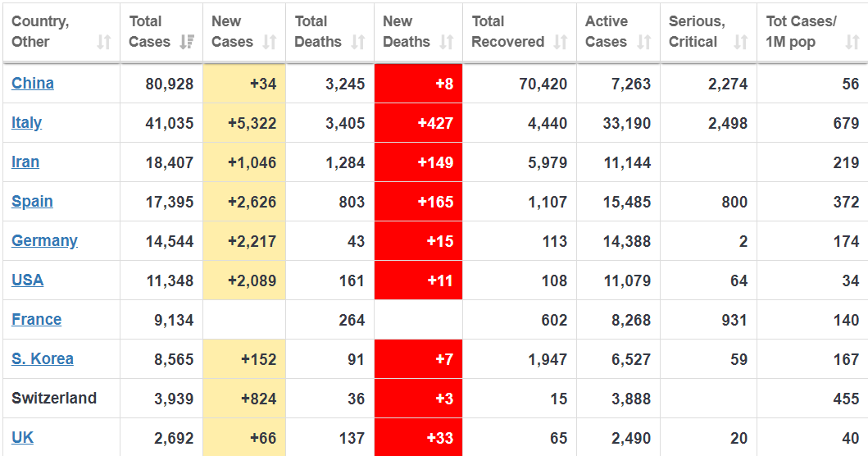Viewport: 868px width, 456px height.
Task: Go to Iran country page
Action: (25, 162)
